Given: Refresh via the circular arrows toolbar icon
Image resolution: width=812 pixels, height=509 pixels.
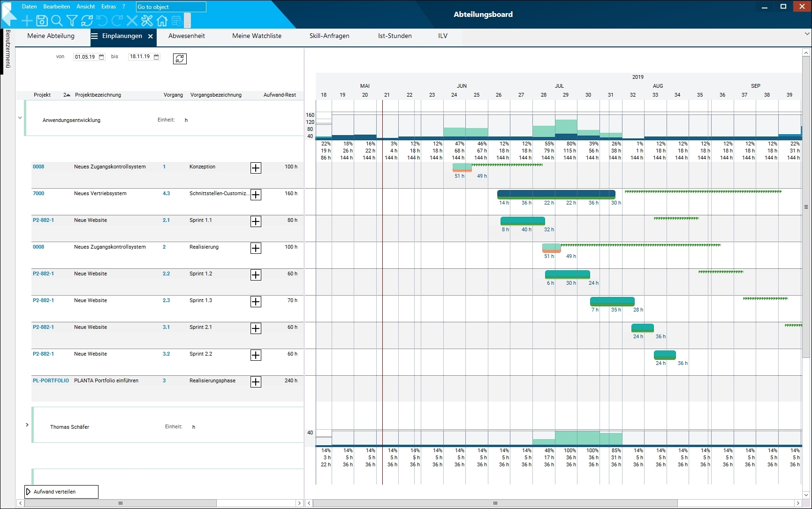Looking at the screenshot, I should pyautogui.click(x=87, y=21).
